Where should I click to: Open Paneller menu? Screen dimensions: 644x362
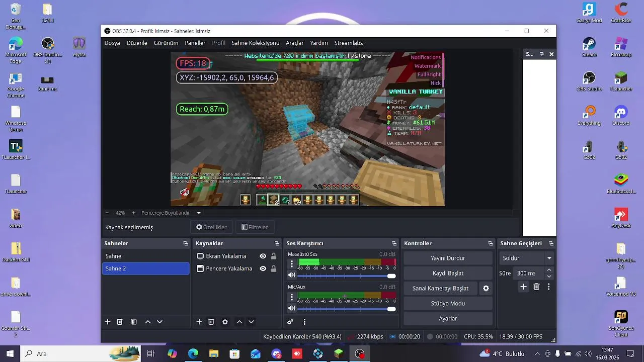pos(195,43)
